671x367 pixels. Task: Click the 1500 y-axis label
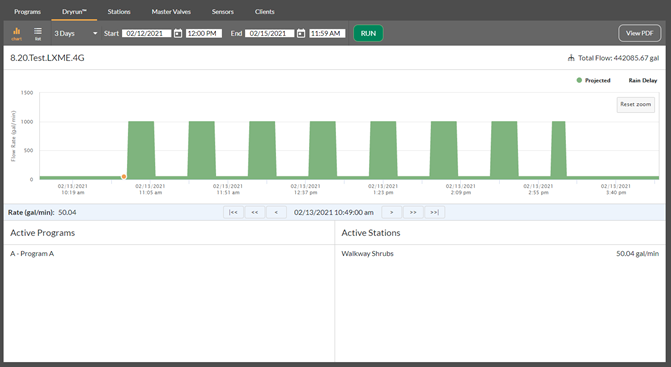click(27, 93)
